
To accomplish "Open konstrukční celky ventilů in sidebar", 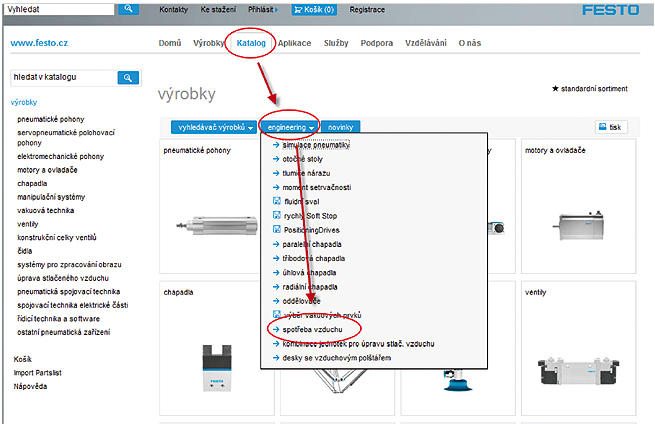I will 57,238.
